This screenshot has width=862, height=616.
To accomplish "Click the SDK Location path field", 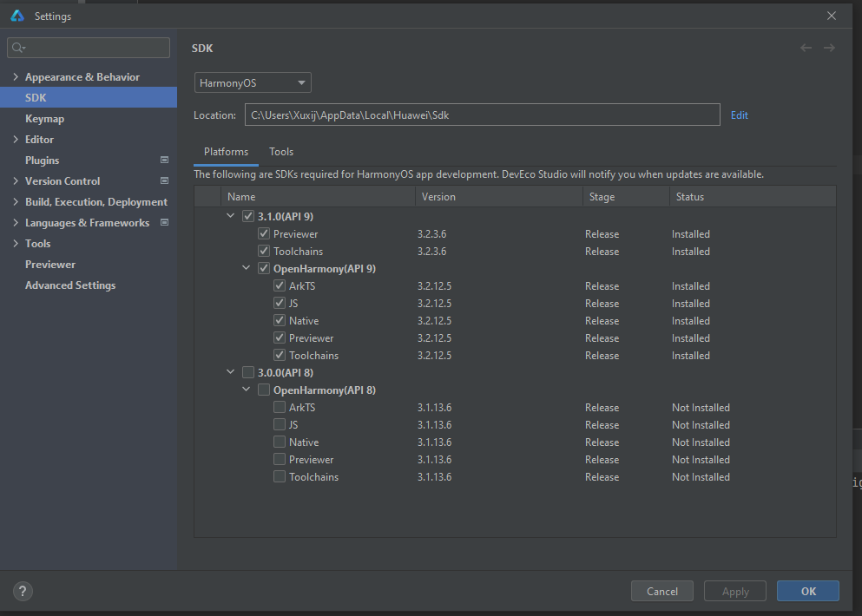I will [x=482, y=115].
